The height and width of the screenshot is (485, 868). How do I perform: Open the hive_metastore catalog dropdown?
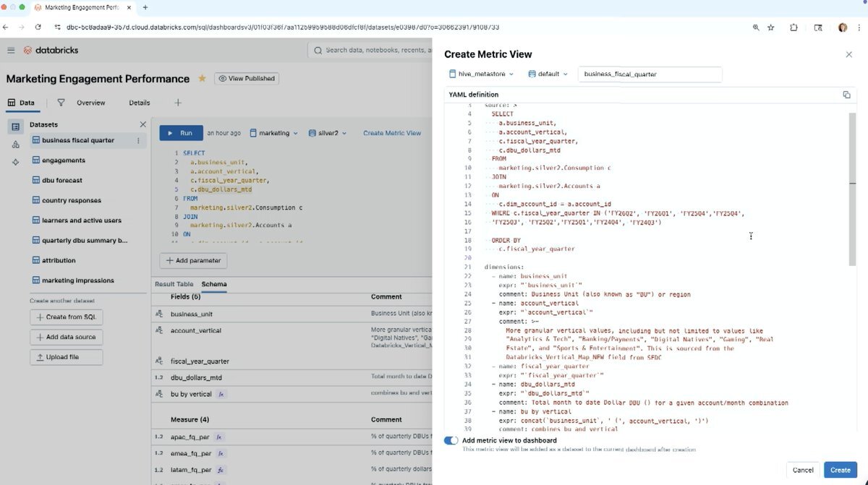pyautogui.click(x=482, y=74)
